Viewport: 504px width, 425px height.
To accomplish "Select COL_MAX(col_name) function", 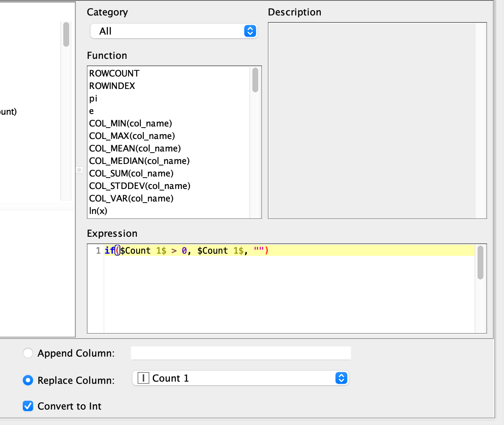I will (132, 136).
